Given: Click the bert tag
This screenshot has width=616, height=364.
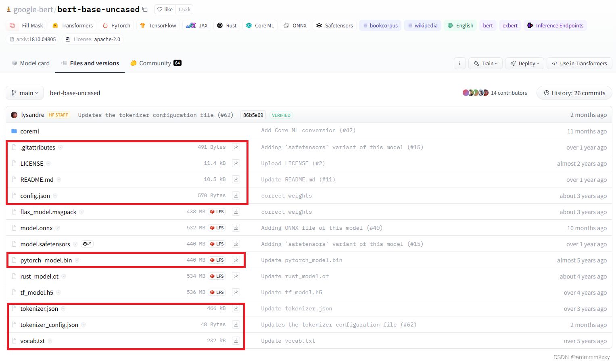Looking at the screenshot, I should [x=488, y=25].
